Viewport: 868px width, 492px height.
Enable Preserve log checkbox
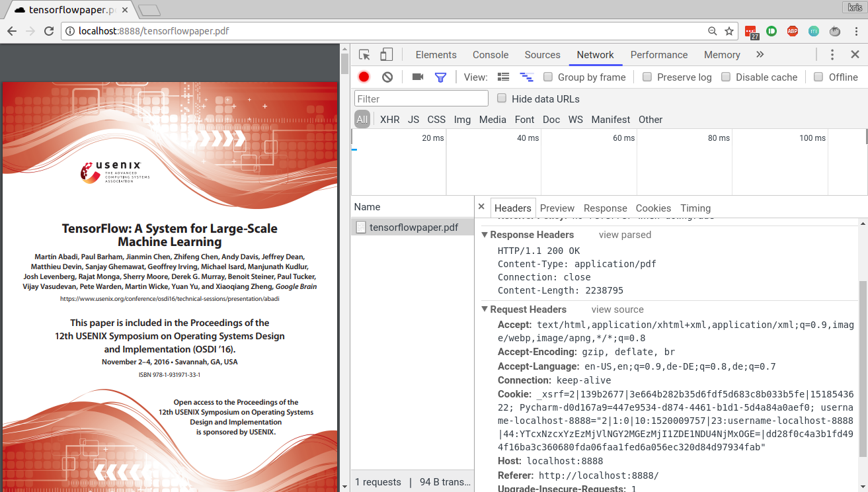tap(647, 77)
